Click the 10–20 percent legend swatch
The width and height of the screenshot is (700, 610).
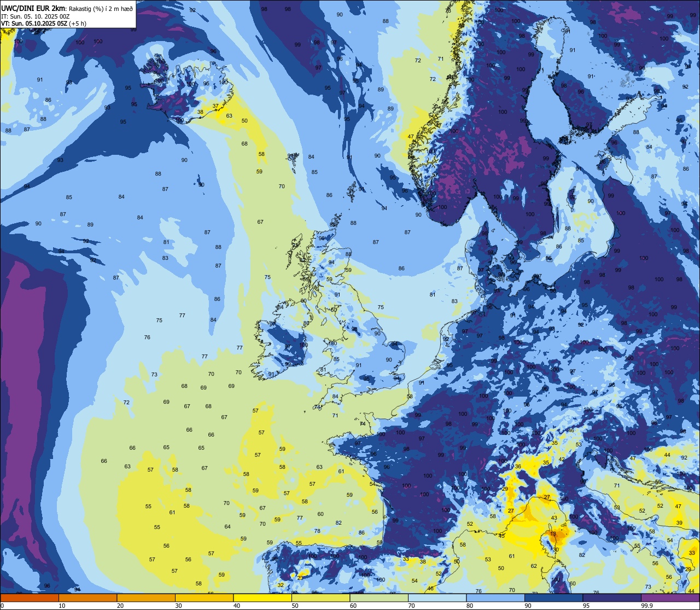[87, 597]
